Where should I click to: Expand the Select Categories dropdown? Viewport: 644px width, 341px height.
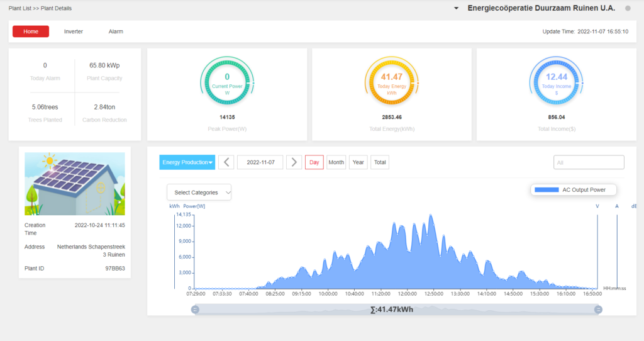pos(199,193)
